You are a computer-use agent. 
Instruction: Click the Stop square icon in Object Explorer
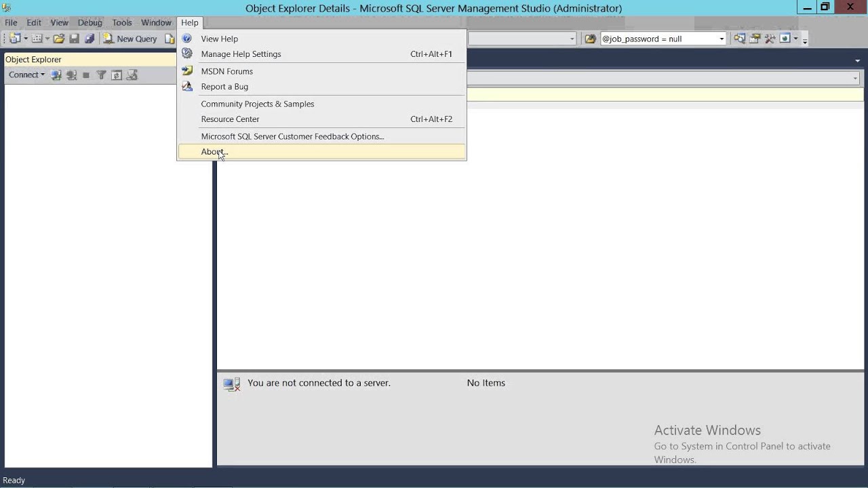(86, 75)
